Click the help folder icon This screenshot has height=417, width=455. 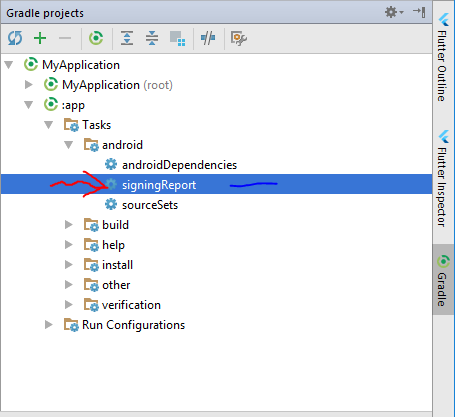91,245
